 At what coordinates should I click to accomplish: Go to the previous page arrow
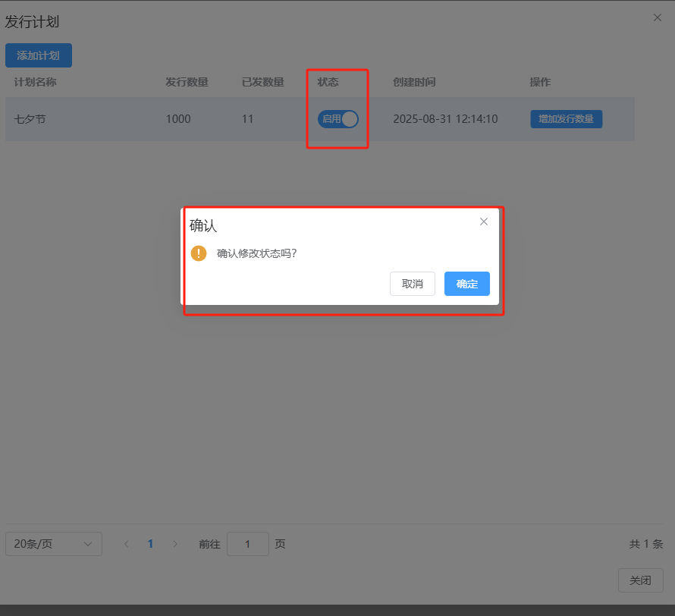coord(127,544)
